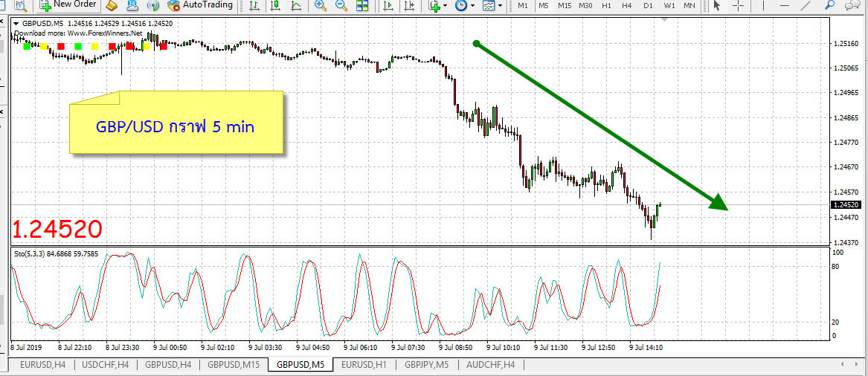Select the H1 timeframe

[606, 6]
